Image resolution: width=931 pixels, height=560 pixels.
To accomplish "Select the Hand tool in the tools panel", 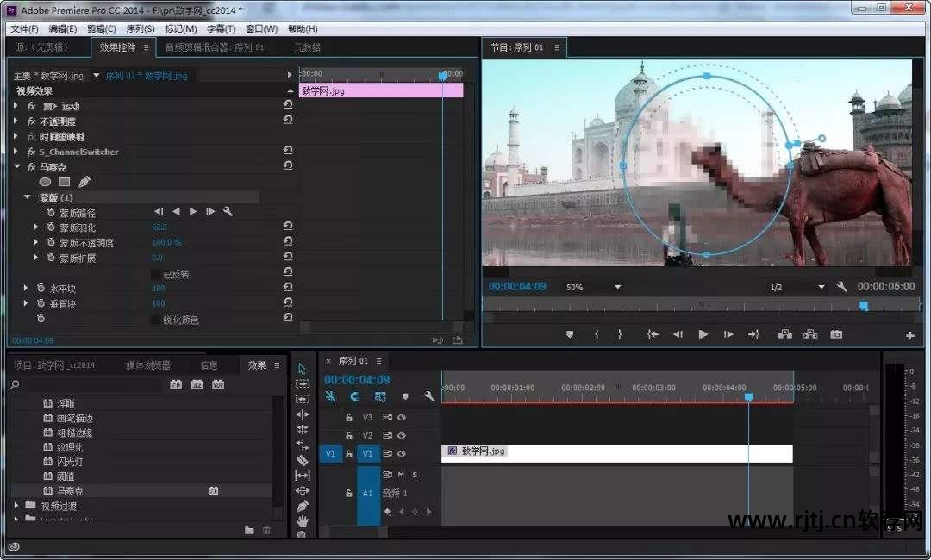I will point(302,521).
